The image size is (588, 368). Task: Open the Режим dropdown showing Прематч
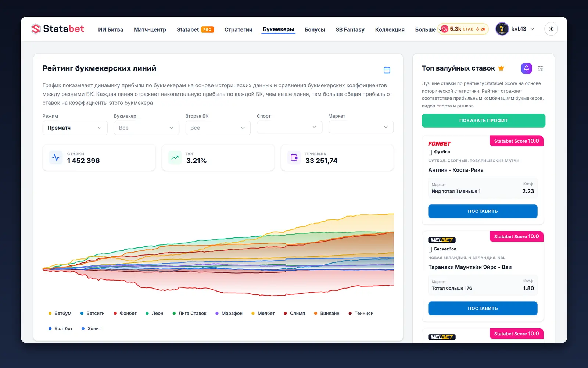click(x=75, y=128)
